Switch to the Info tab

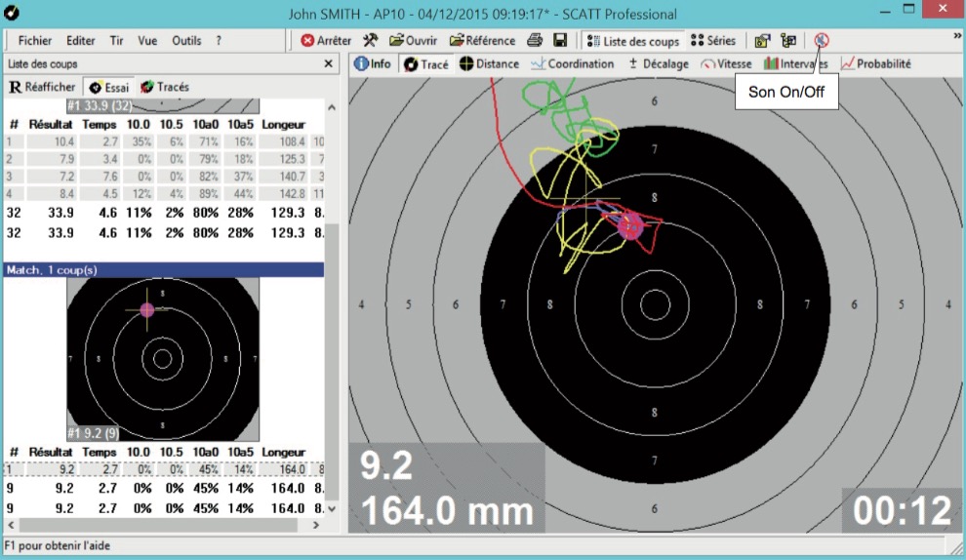click(x=373, y=64)
